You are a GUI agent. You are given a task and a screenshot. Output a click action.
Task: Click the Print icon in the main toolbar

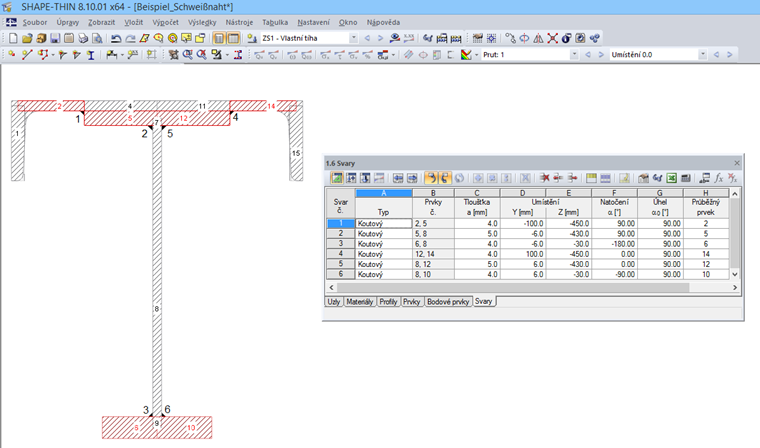coord(83,38)
